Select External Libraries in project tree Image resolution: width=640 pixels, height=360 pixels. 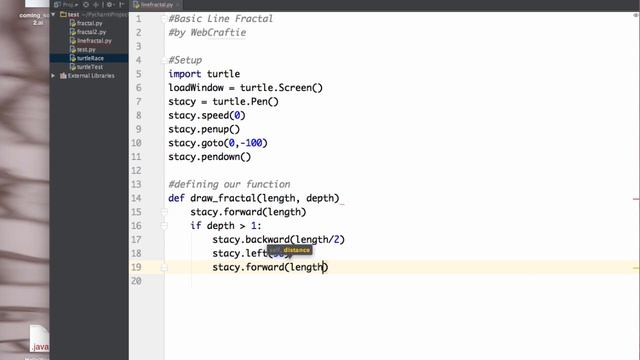pyautogui.click(x=91, y=76)
